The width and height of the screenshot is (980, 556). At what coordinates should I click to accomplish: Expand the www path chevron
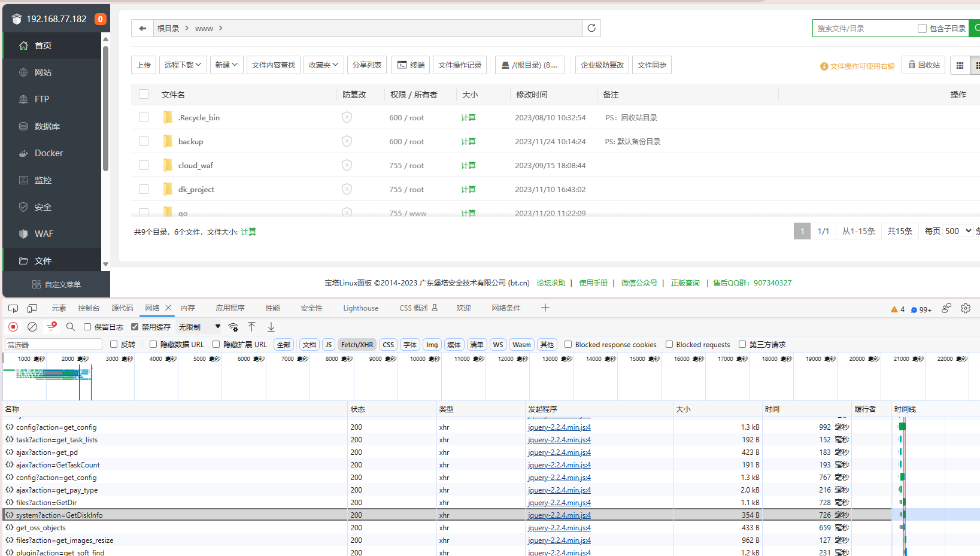point(221,28)
